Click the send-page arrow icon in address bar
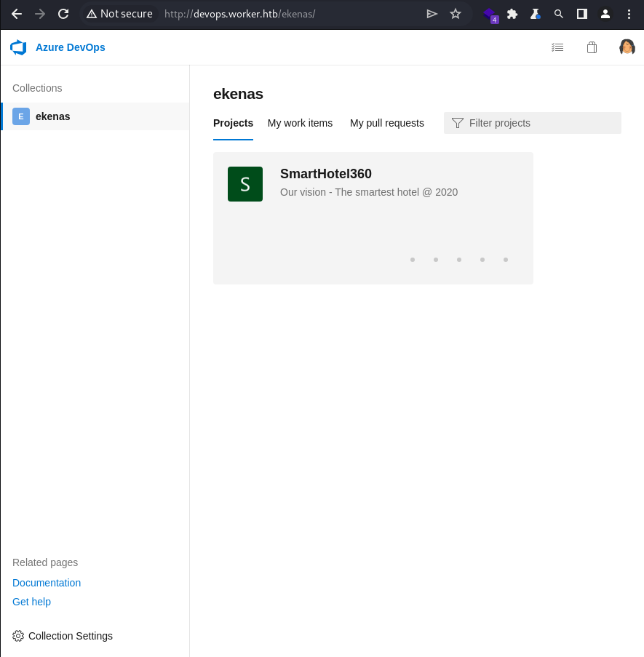This screenshot has width=644, height=657. pos(432,15)
